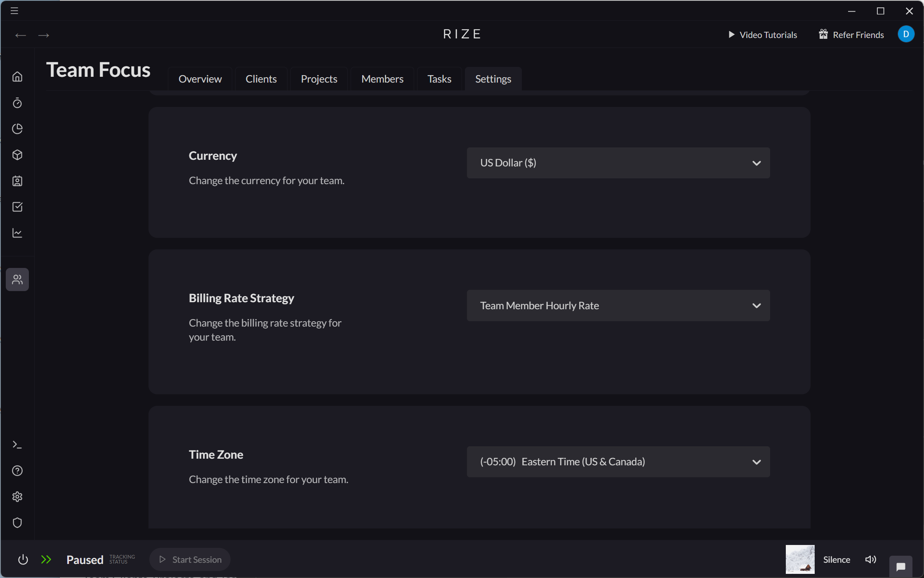Switch to the Projects tab
Screen dimensions: 924x578
(319, 79)
